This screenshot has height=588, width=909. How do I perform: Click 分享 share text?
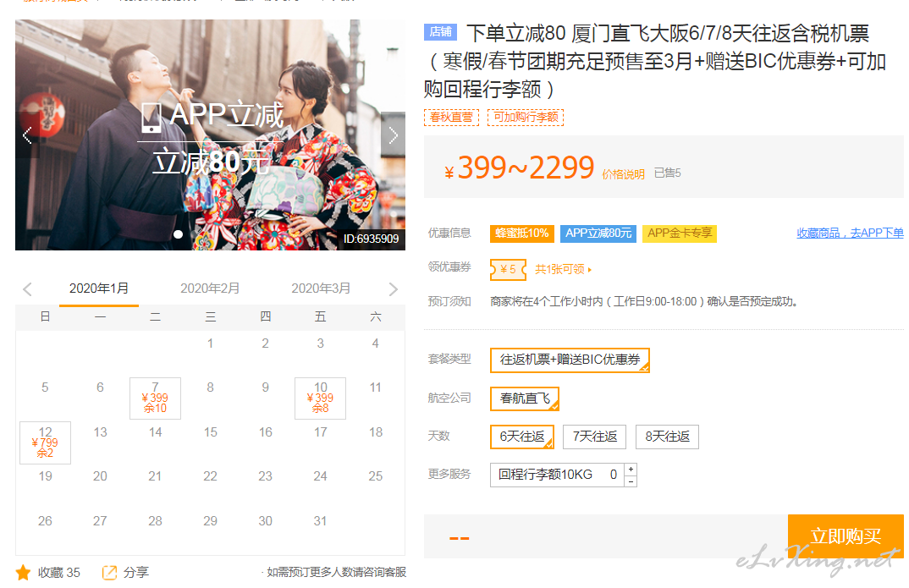pos(136,573)
